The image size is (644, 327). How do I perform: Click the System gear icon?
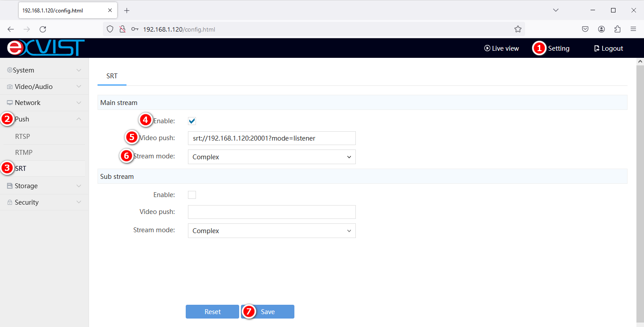point(10,70)
